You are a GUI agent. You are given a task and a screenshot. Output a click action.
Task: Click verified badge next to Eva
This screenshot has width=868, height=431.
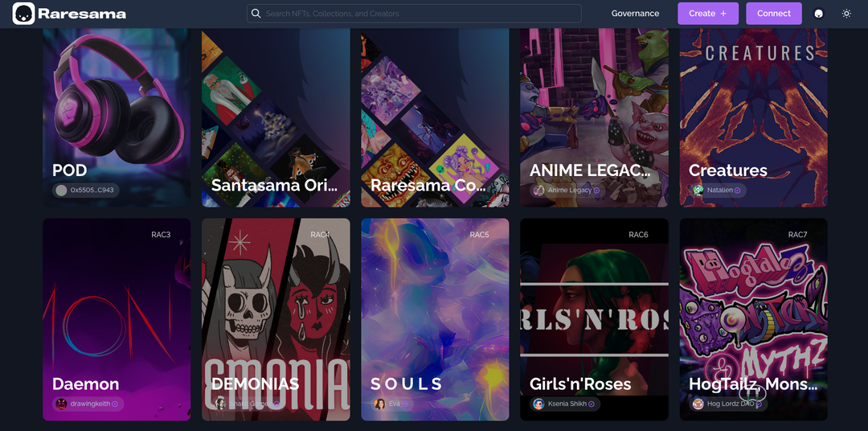(404, 404)
